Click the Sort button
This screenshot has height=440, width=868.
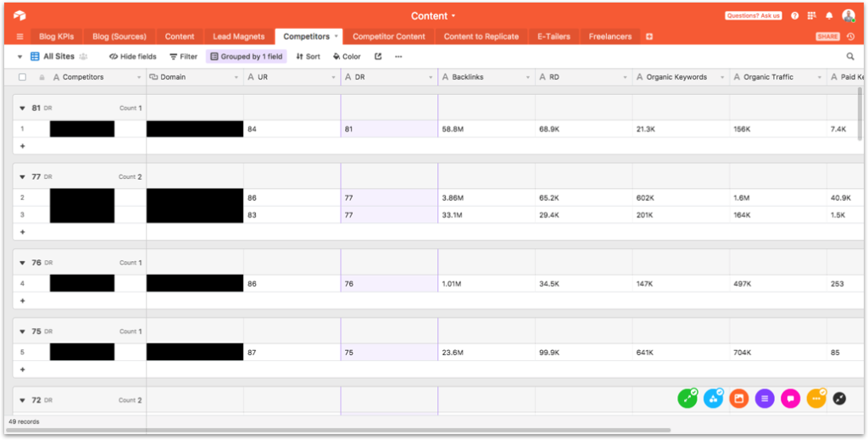[308, 57]
